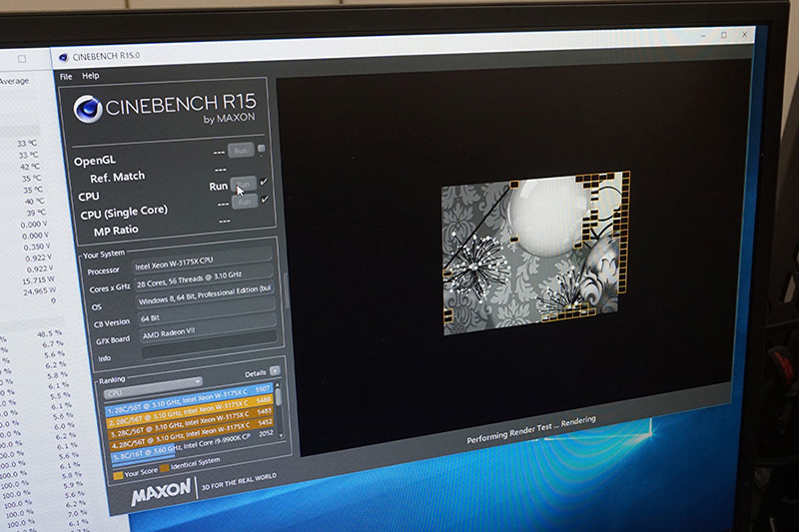Select ranking row 5 Intel Core i9-9900K
799x532 pixels.
pos(194,445)
